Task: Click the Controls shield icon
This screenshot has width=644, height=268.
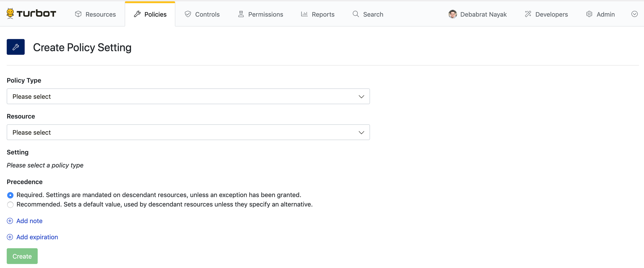Action: (188, 14)
